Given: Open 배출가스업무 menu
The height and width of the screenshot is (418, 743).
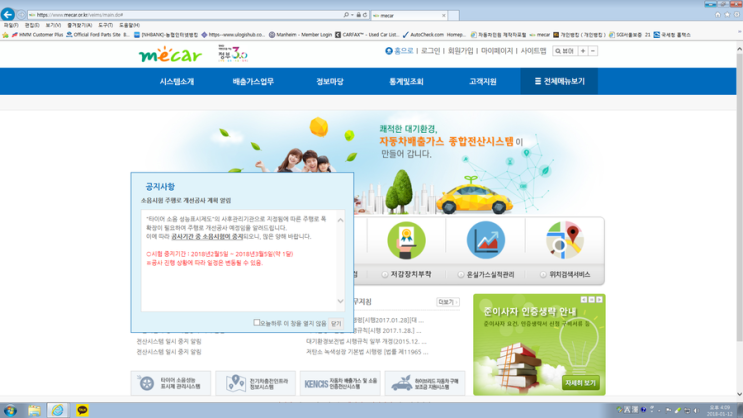Looking at the screenshot, I should point(253,82).
